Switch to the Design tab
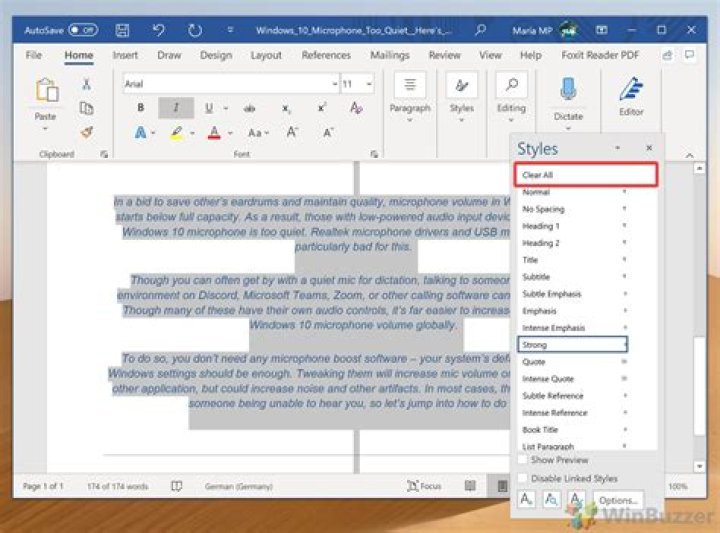 [x=216, y=56]
